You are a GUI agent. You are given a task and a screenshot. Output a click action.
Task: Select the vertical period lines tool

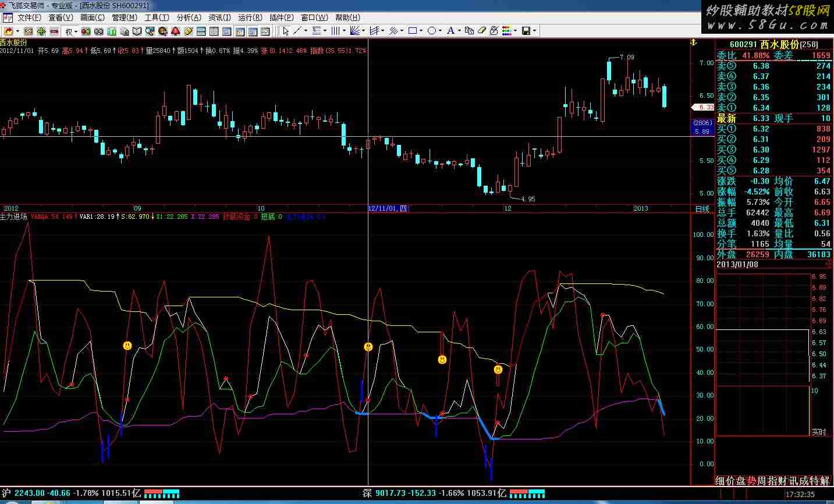(335, 31)
